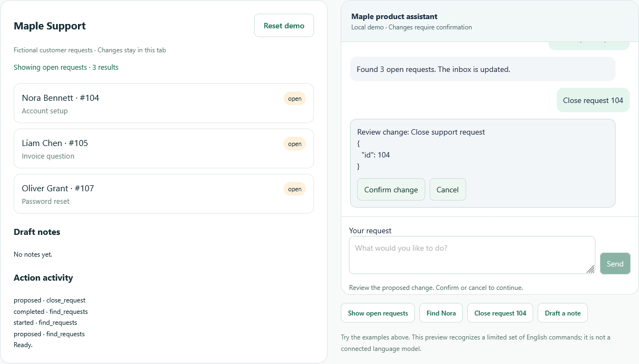Select the Show open requests example
The height and width of the screenshot is (364, 639).
click(378, 313)
